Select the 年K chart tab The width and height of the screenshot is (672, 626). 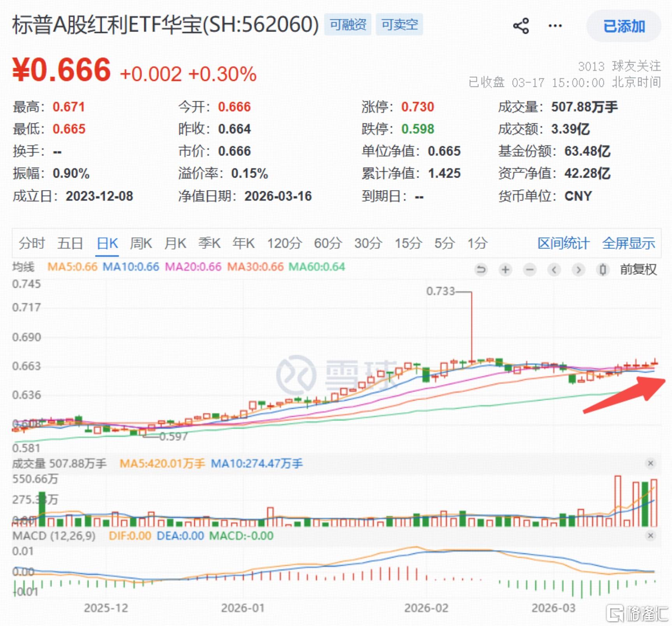[x=243, y=243]
